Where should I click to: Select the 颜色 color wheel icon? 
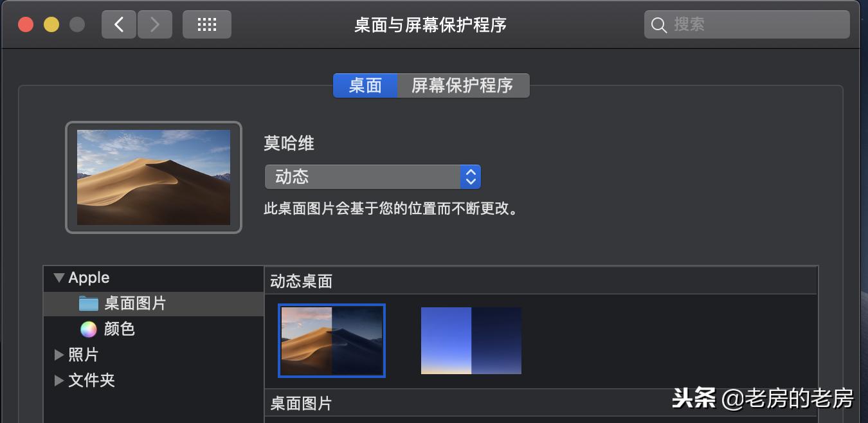pyautogui.click(x=87, y=329)
